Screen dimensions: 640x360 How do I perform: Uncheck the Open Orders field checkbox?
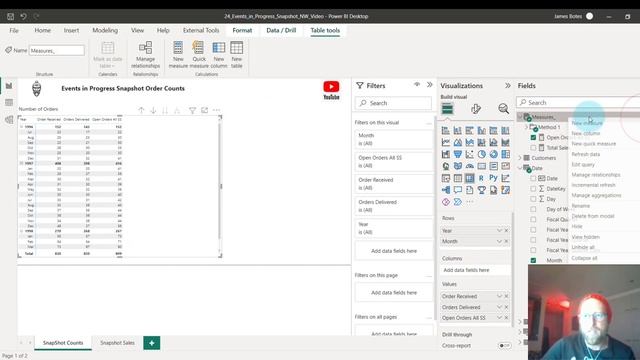[x=533, y=138]
